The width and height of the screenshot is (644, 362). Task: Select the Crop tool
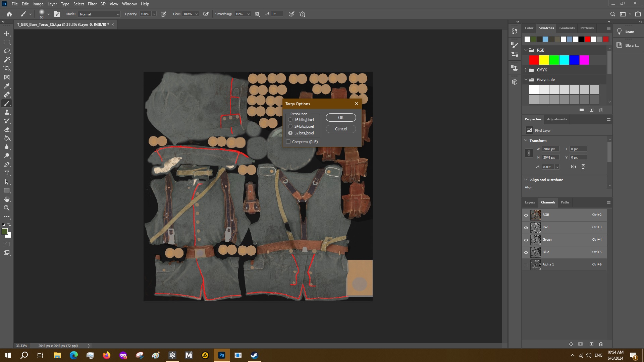click(7, 68)
